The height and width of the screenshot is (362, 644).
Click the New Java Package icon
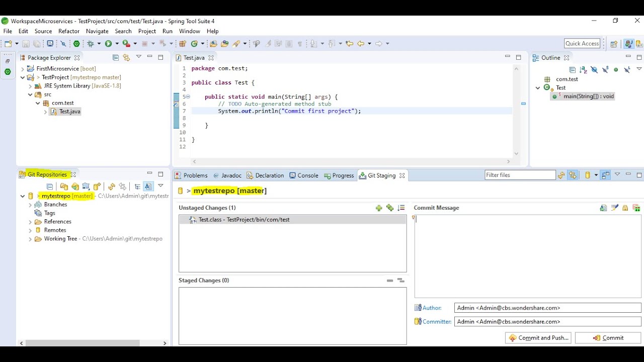[x=182, y=44]
